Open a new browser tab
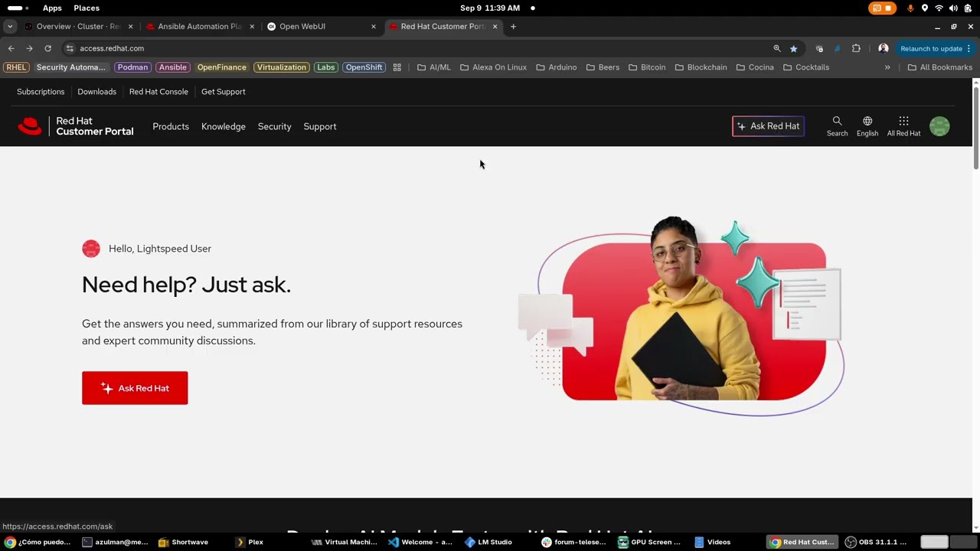 [x=513, y=26]
